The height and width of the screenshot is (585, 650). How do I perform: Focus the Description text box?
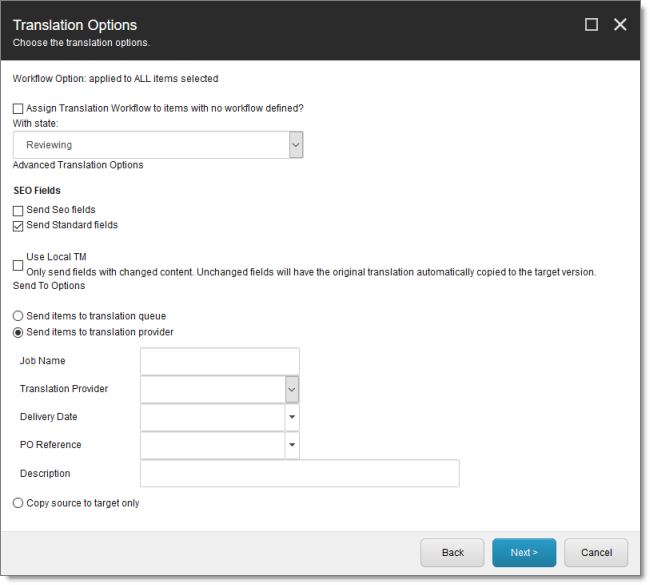[300, 473]
